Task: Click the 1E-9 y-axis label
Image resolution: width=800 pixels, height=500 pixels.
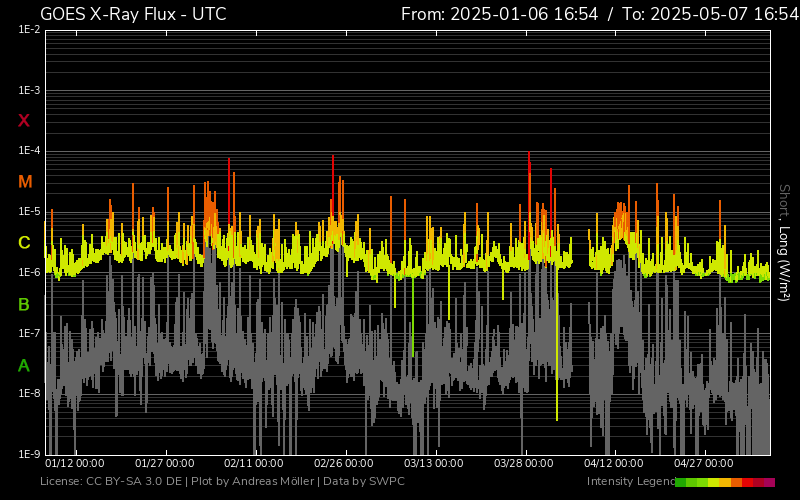Action: click(x=30, y=454)
